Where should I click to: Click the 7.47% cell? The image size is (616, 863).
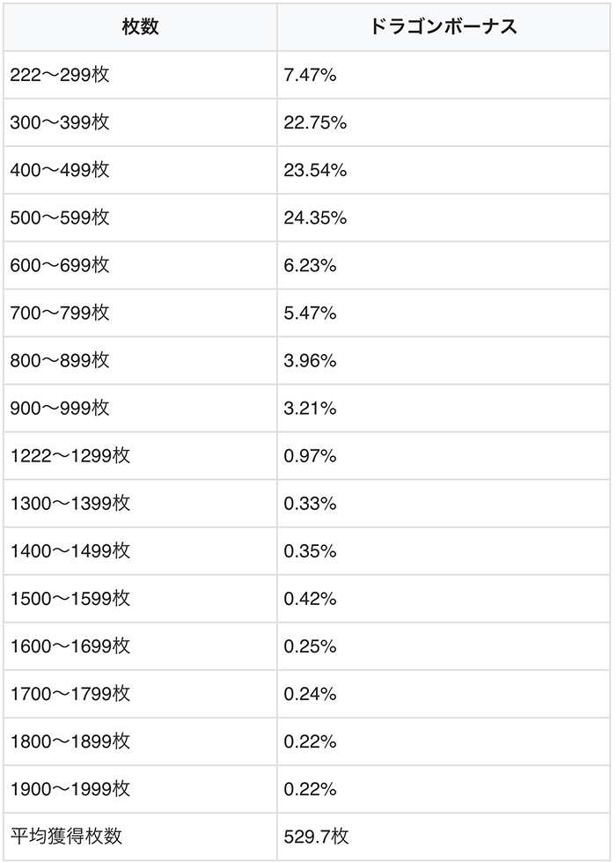coord(310,75)
